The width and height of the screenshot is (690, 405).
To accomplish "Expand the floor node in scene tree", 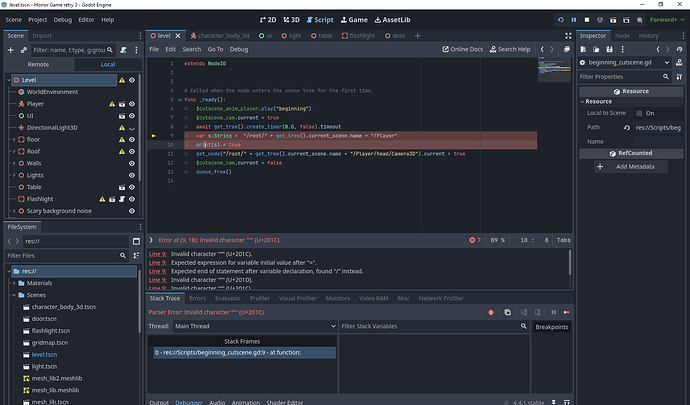I will click(14, 140).
